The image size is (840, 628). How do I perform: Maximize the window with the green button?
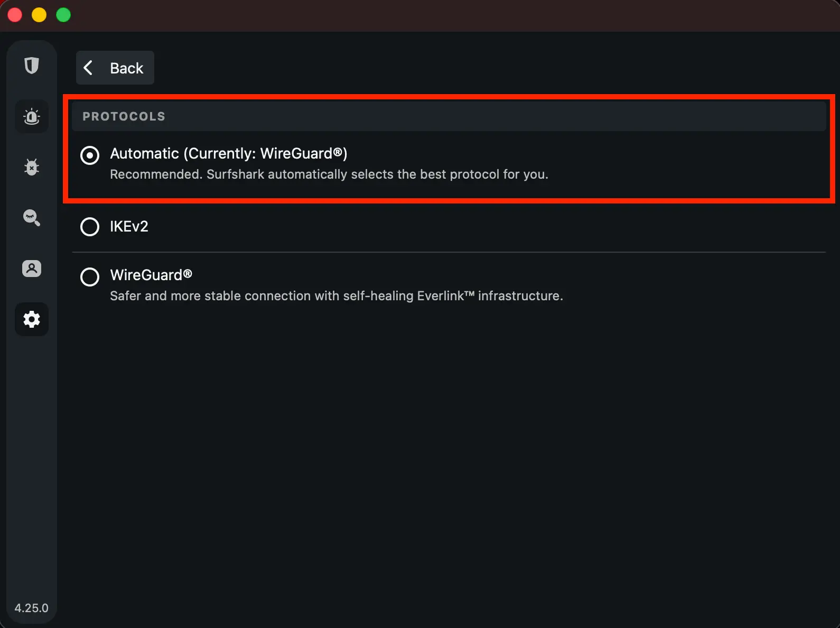click(x=63, y=15)
